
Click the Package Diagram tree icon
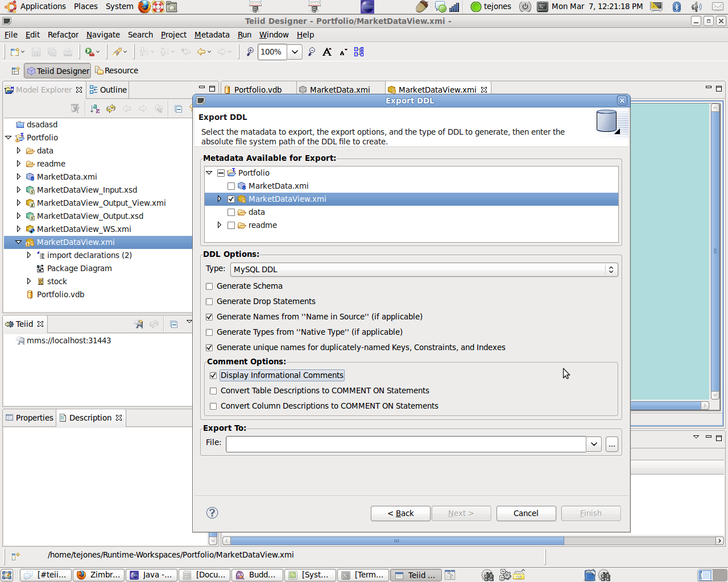tap(40, 268)
